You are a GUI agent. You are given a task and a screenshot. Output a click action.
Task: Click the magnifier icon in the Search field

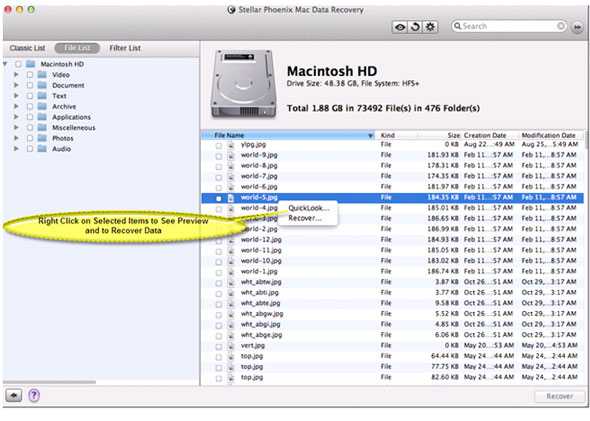458,26
